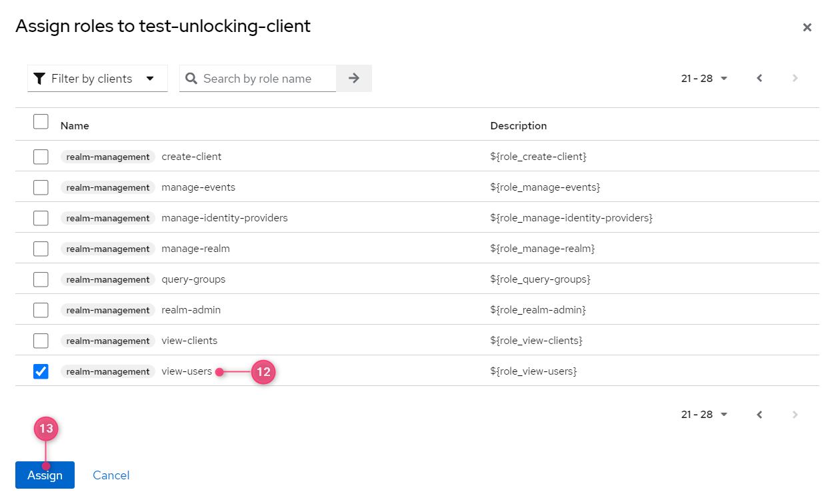Image resolution: width=834 pixels, height=504 pixels.
Task: Go to previous page at top pagination
Action: click(759, 79)
